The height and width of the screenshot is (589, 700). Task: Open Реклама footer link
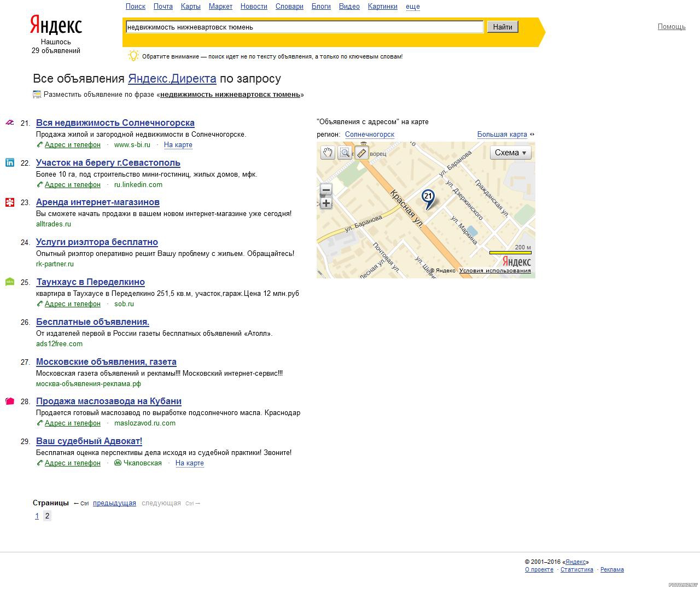[612, 569]
